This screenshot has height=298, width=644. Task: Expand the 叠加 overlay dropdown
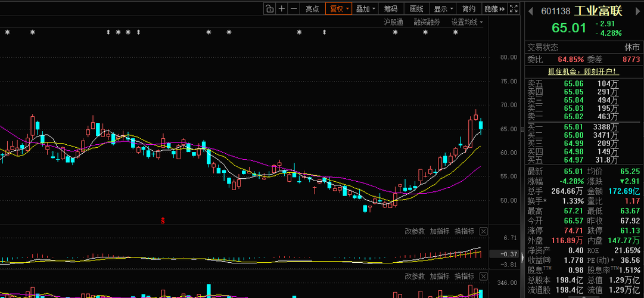(365, 8)
